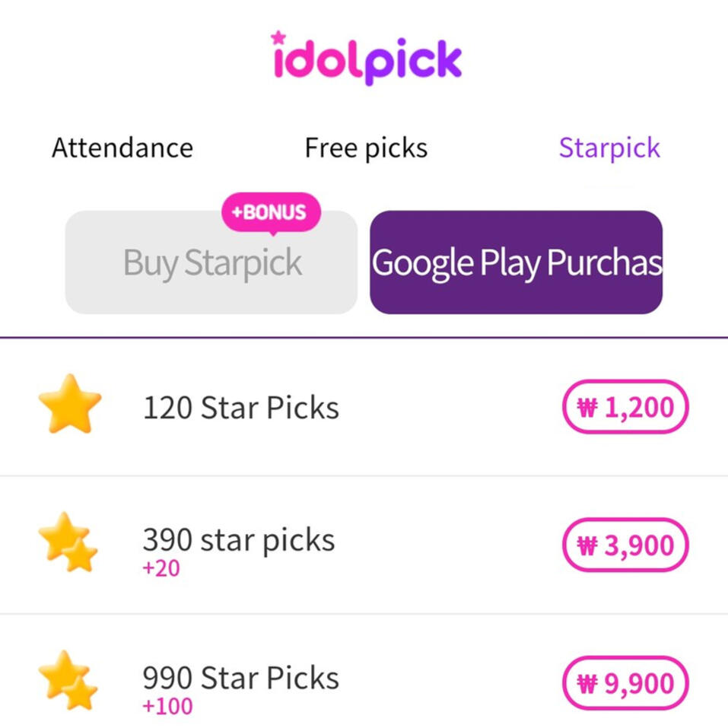Tap the idolpick logo
This screenshot has width=728, height=728.
coord(366,59)
